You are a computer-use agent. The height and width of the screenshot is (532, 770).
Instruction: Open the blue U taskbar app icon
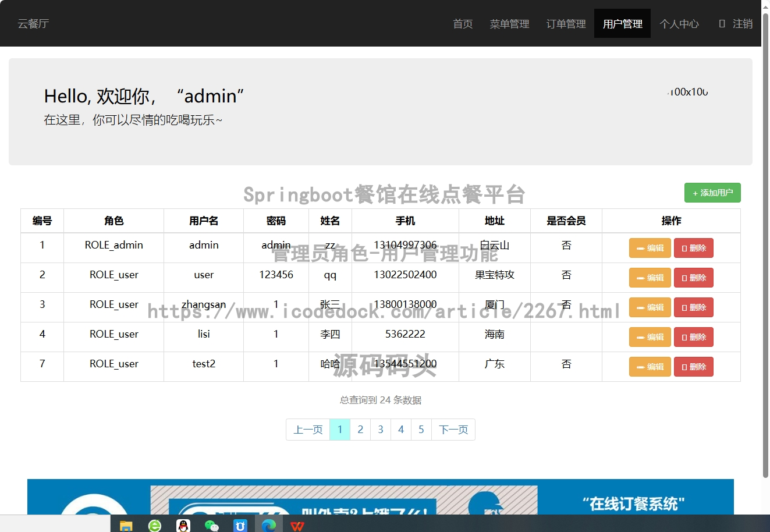tap(240, 526)
